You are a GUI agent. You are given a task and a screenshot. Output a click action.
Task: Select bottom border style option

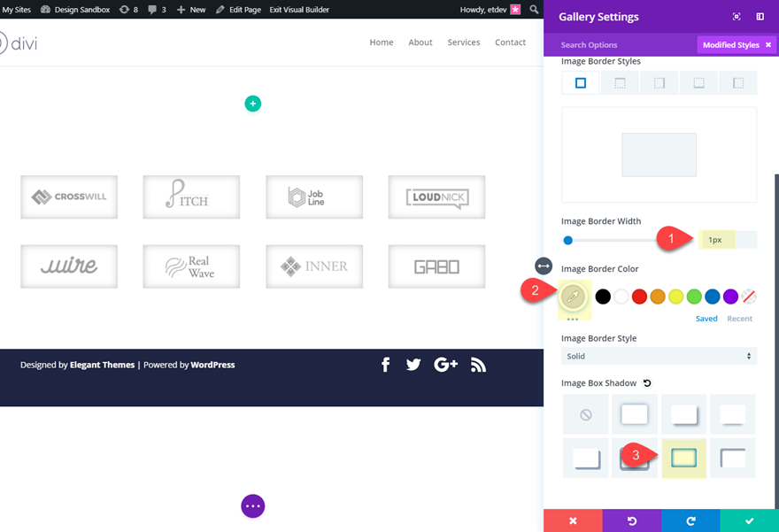699,83
